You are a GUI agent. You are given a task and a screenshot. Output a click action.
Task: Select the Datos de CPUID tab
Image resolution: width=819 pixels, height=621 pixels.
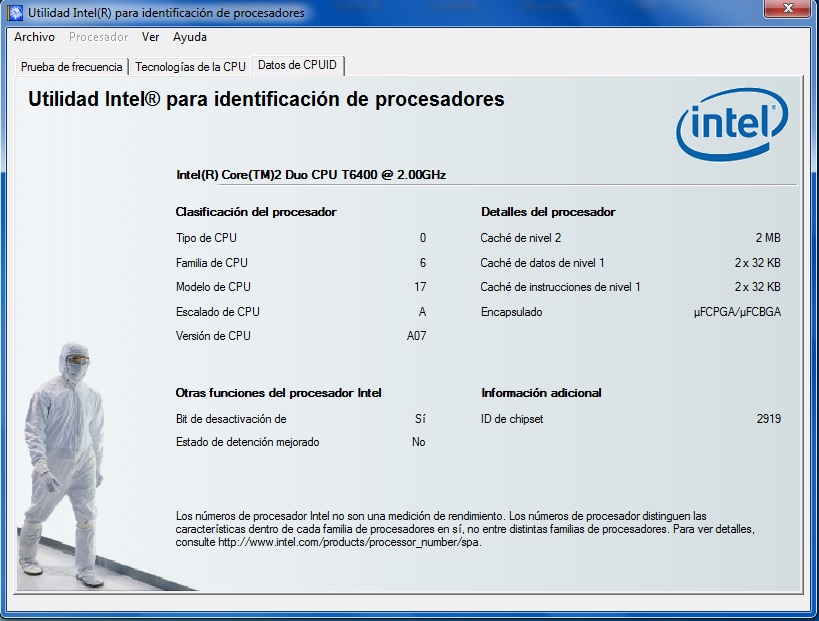[x=297, y=65]
